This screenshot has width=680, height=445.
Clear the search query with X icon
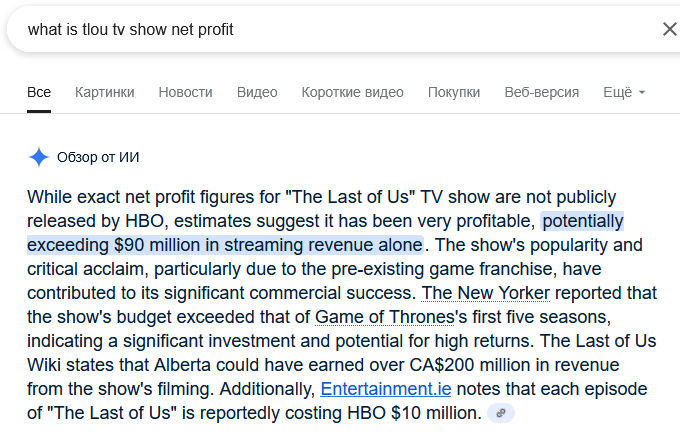[x=670, y=29]
